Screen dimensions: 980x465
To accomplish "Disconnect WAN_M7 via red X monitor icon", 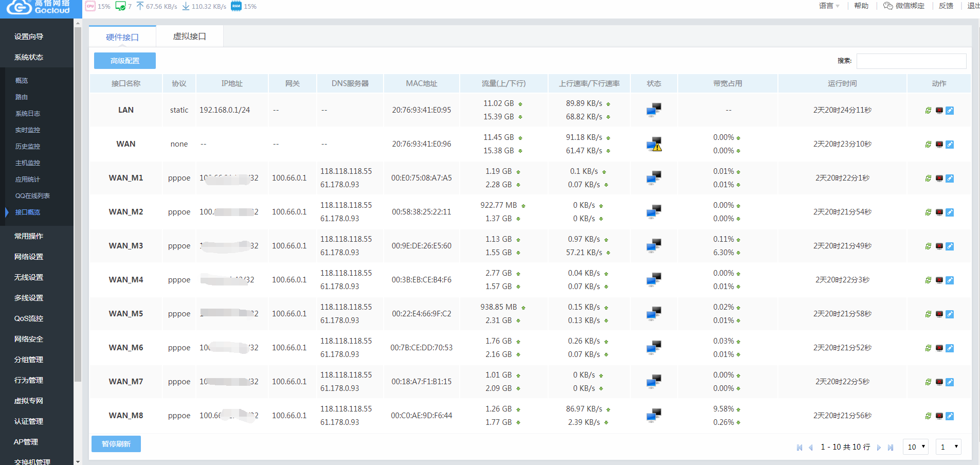I will (x=939, y=382).
